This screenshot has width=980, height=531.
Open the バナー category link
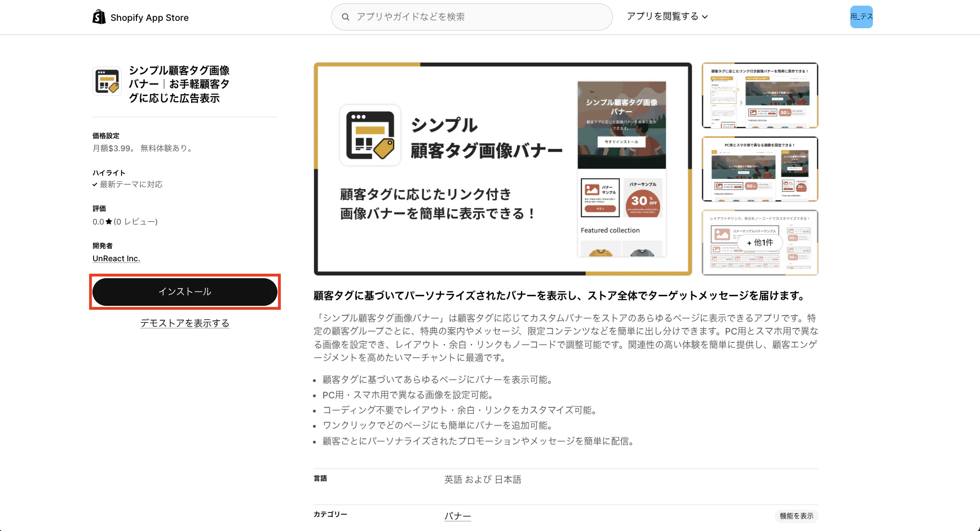click(457, 515)
